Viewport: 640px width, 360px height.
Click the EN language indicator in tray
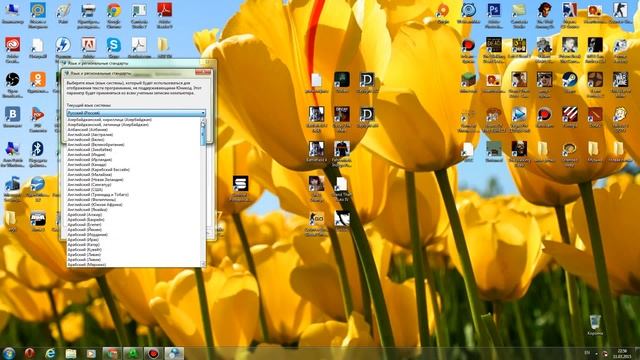[587, 353]
